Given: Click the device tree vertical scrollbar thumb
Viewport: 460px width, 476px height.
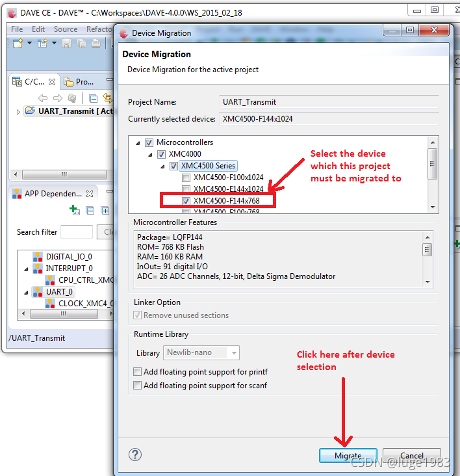Looking at the screenshot, I should pos(433,164).
